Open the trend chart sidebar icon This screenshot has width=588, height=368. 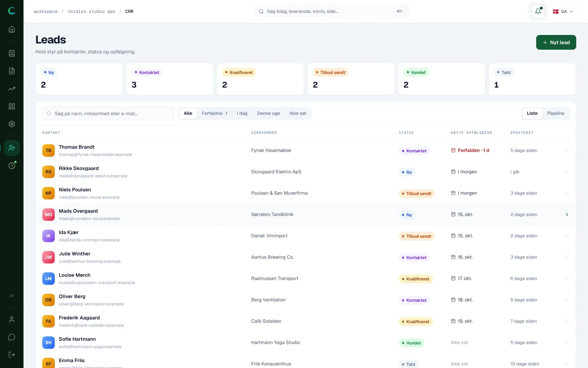click(x=12, y=89)
